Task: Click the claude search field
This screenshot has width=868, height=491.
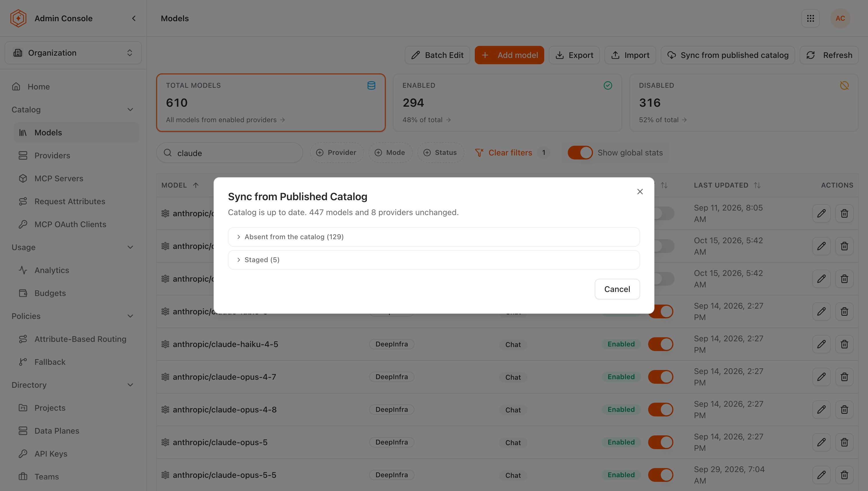Action: click(x=230, y=153)
